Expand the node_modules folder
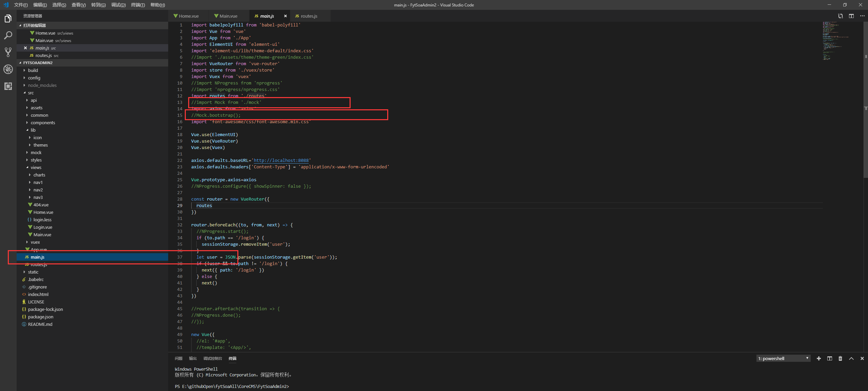The width and height of the screenshot is (868, 391). point(42,85)
